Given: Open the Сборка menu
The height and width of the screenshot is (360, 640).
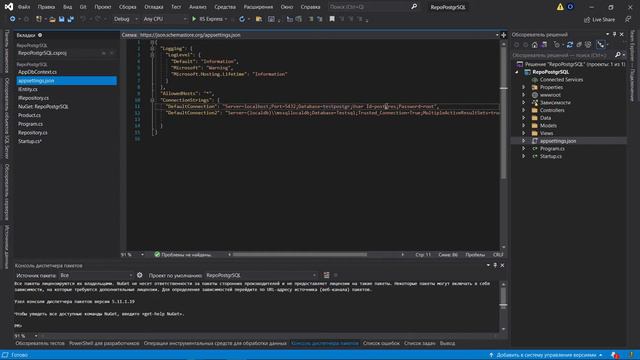Looking at the screenshot, I should [127, 7].
